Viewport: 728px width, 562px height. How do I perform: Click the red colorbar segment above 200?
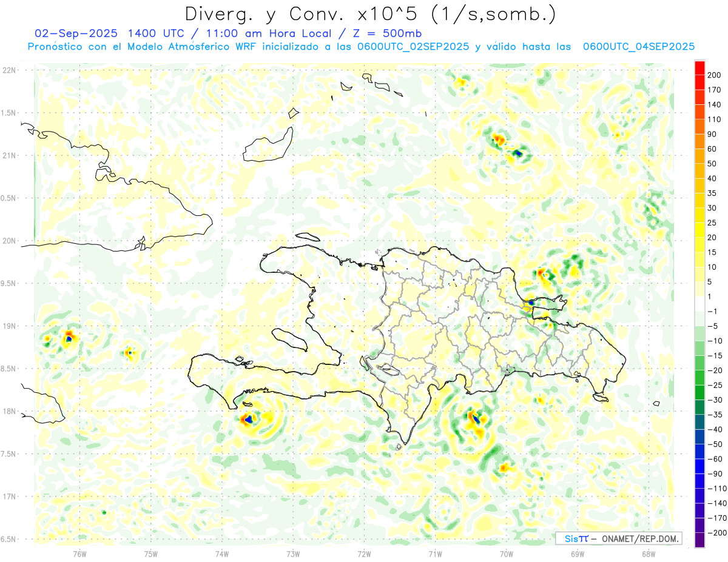699,68
